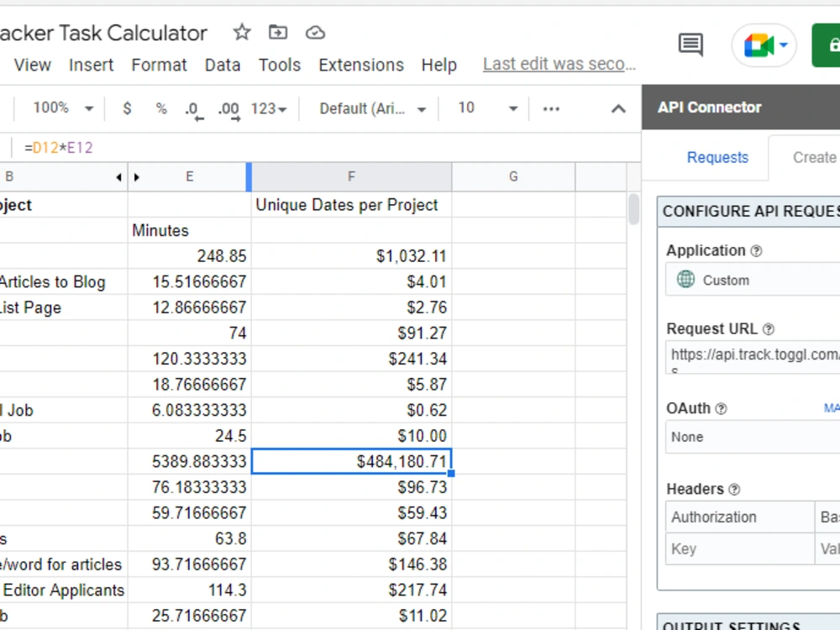The height and width of the screenshot is (630, 840).
Task: Format as percent
Action: (x=161, y=108)
